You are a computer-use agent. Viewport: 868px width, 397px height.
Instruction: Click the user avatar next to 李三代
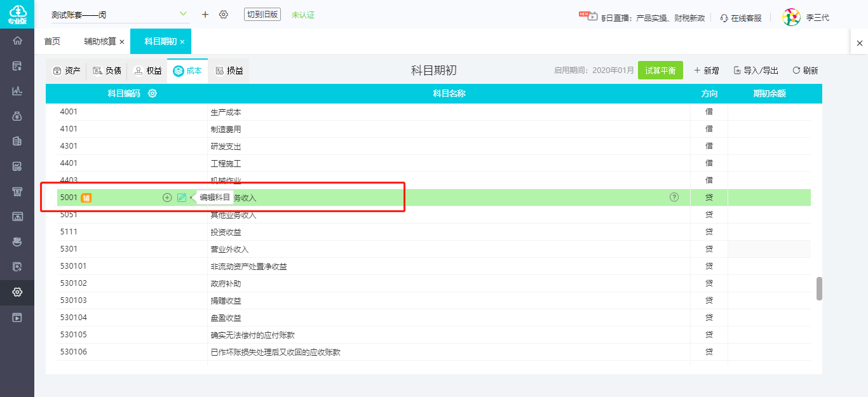pos(791,17)
